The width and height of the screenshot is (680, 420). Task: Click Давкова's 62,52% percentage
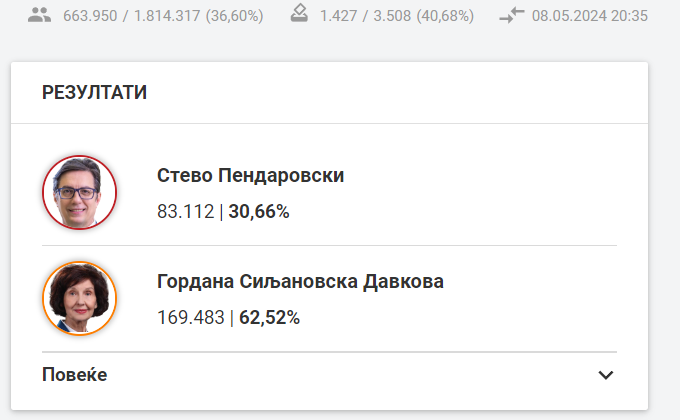(269, 318)
